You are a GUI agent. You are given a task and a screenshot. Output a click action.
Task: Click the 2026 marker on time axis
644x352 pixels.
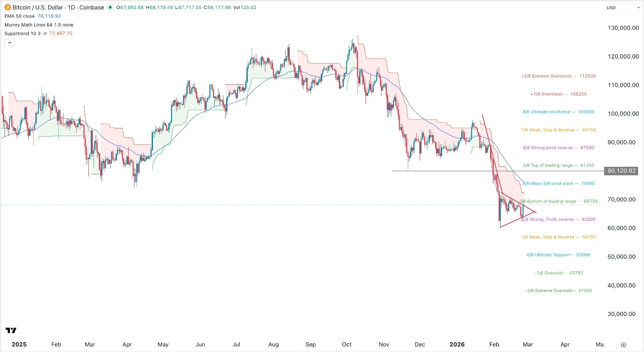pos(457,344)
